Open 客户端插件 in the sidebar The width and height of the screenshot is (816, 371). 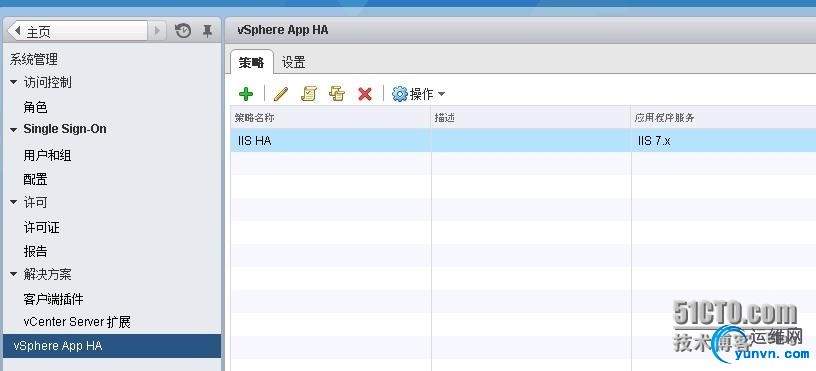click(x=53, y=299)
